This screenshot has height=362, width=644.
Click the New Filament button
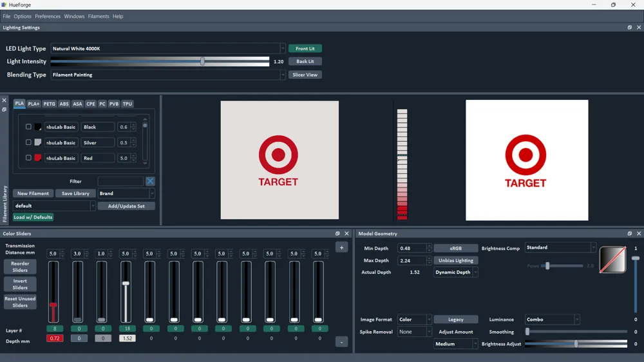[33, 193]
